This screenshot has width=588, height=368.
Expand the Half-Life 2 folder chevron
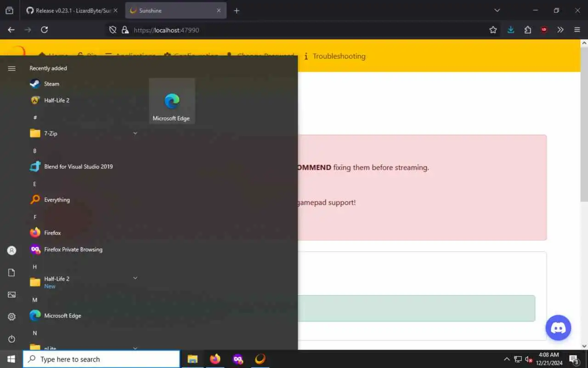pyautogui.click(x=135, y=278)
